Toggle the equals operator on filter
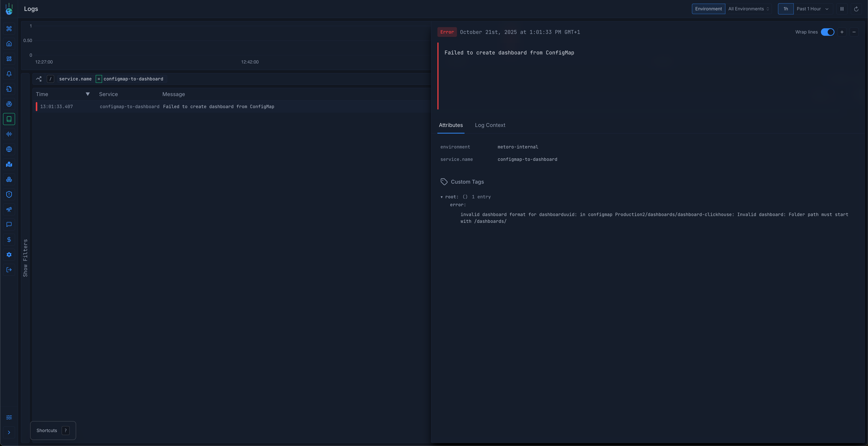The width and height of the screenshot is (868, 446). [99, 79]
